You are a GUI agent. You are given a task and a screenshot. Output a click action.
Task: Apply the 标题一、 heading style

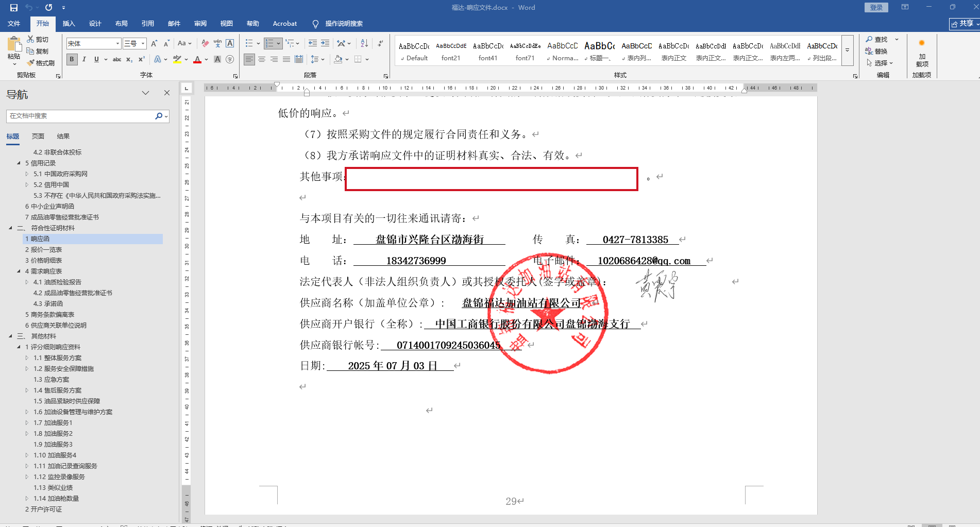(600, 51)
